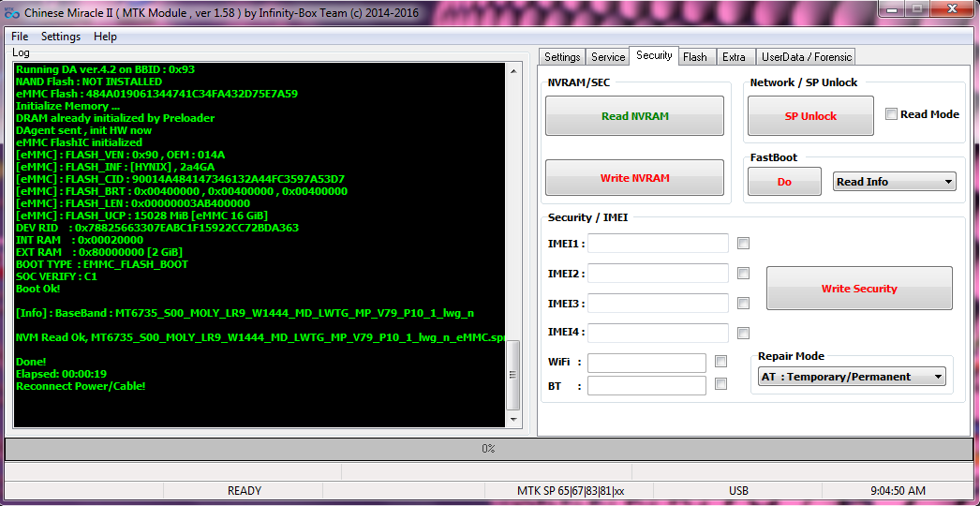Image resolution: width=980 pixels, height=506 pixels.
Task: Click the 'DEV RID' log line
Action: [156, 228]
